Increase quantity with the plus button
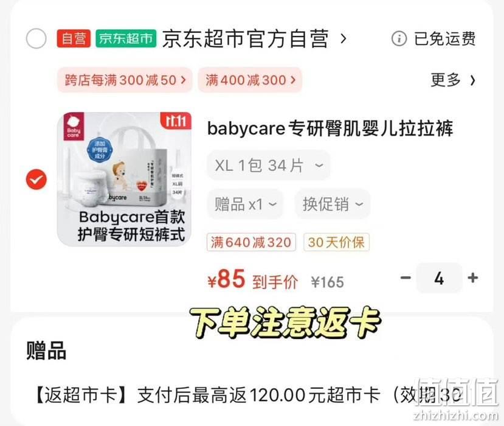 point(472,278)
